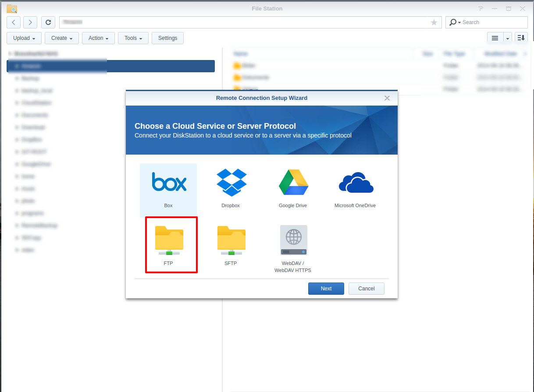Open the Tools dropdown menu
Viewport: 534px width, 392px height.
pos(133,38)
